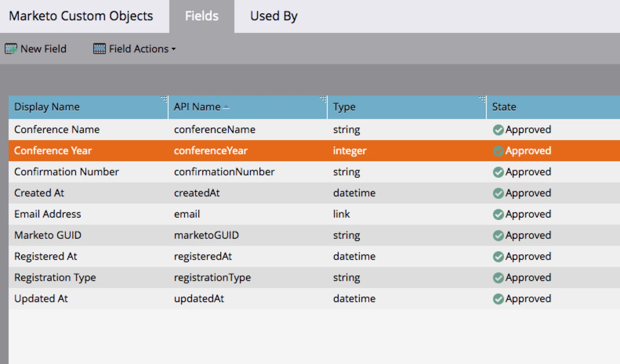The width and height of the screenshot is (620, 364).
Task: Click Approved check icon for Registration Type
Action: point(498,278)
